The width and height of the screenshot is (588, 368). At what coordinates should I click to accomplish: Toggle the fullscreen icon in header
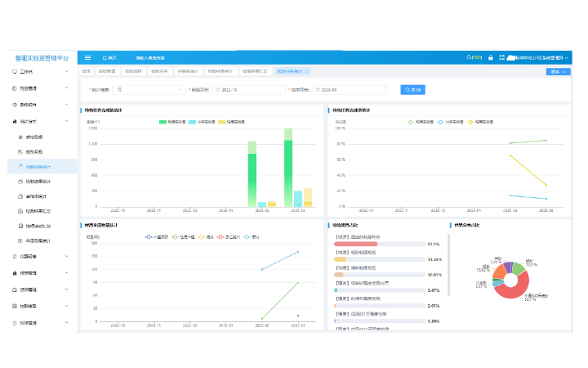501,57
